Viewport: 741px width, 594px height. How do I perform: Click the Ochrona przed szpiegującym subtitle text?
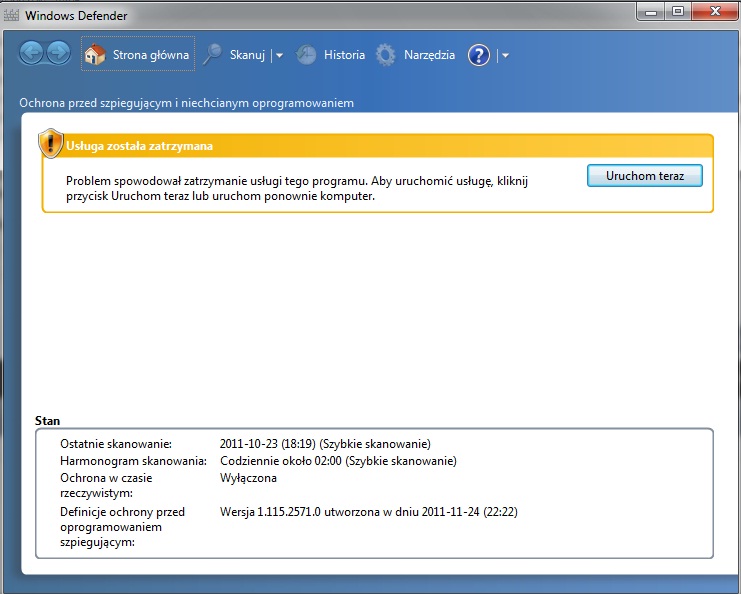(186, 103)
